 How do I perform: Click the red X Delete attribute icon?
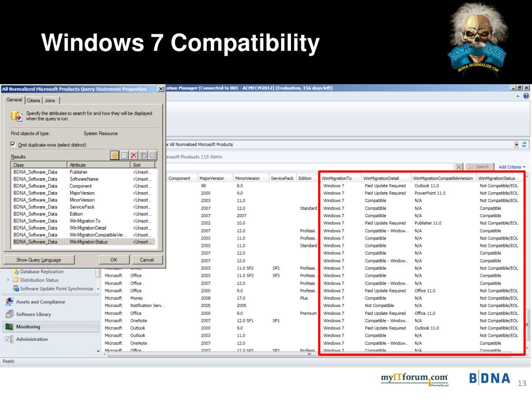click(134, 155)
